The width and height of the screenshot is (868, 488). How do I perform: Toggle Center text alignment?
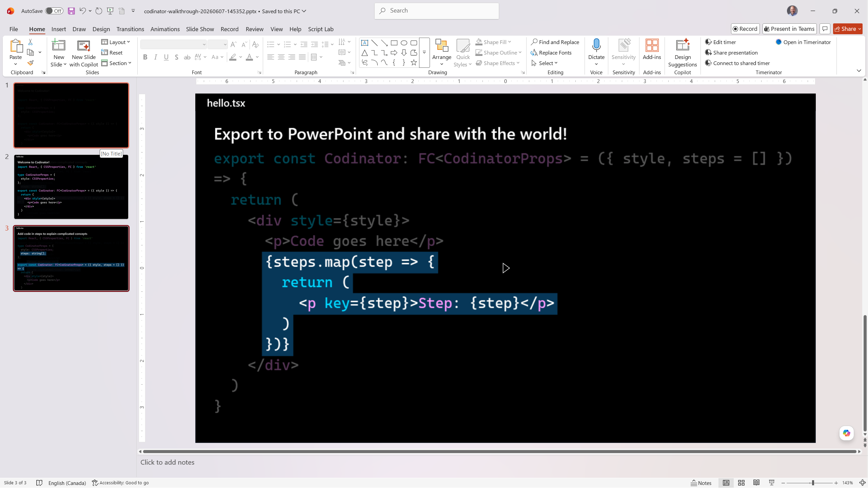click(281, 57)
